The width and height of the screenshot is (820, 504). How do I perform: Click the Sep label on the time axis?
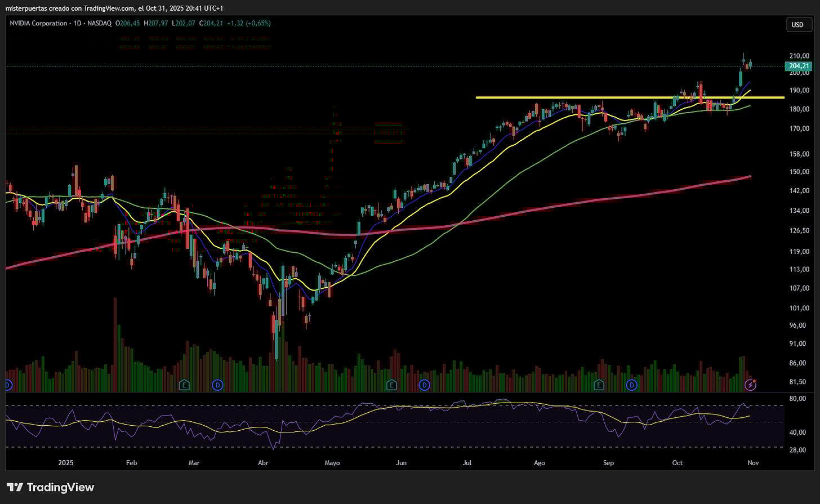[x=608, y=463]
